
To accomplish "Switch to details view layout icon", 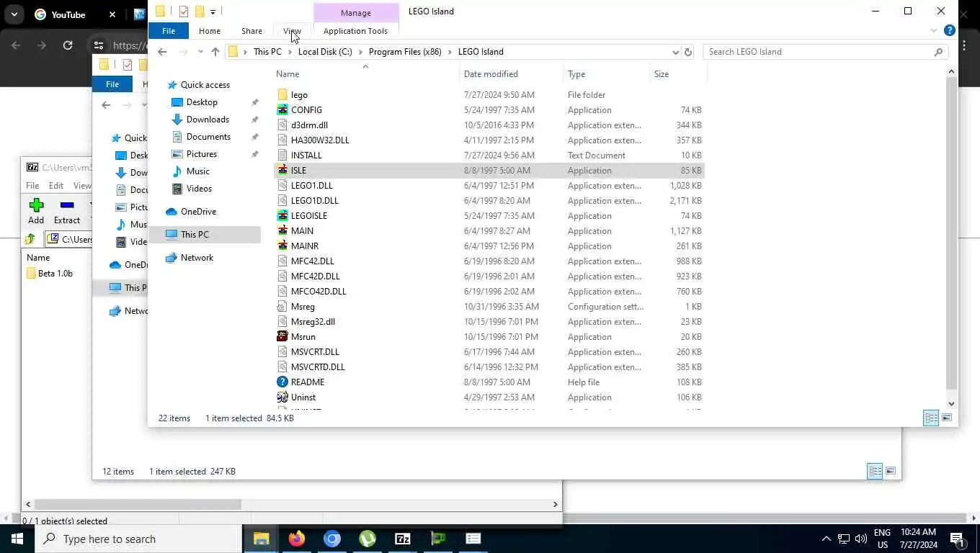I will tap(931, 418).
